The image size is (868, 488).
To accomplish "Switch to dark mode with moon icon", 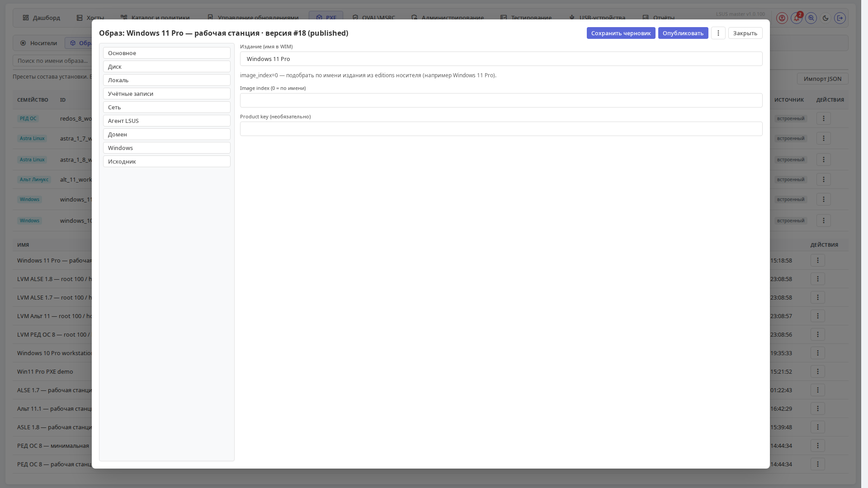I will tap(826, 18).
